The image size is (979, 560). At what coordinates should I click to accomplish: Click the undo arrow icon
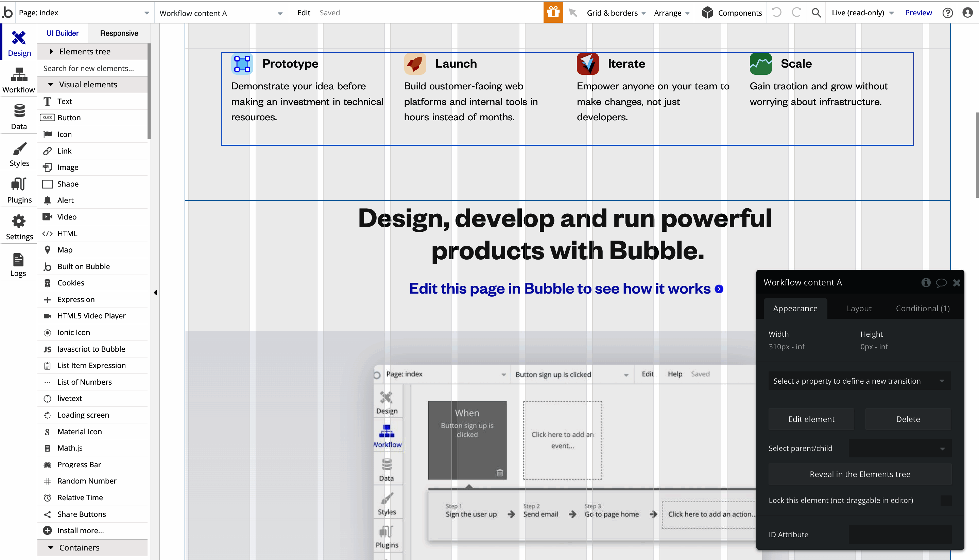pyautogui.click(x=777, y=12)
